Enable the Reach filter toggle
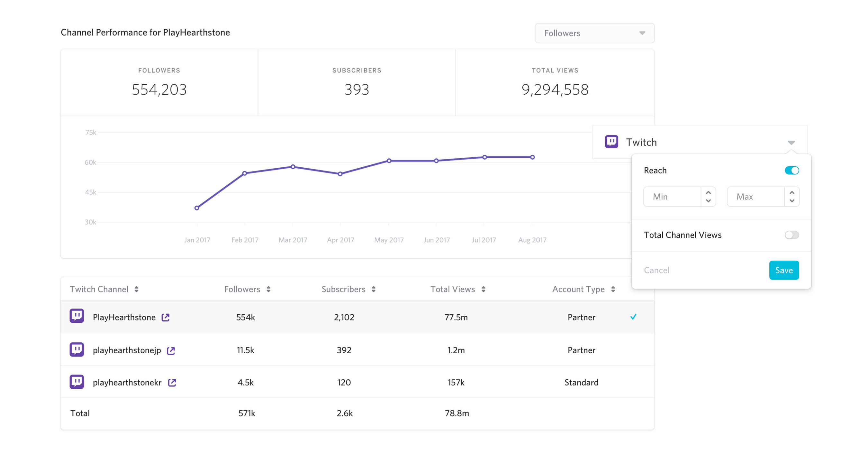This screenshot has width=868, height=455. (792, 170)
